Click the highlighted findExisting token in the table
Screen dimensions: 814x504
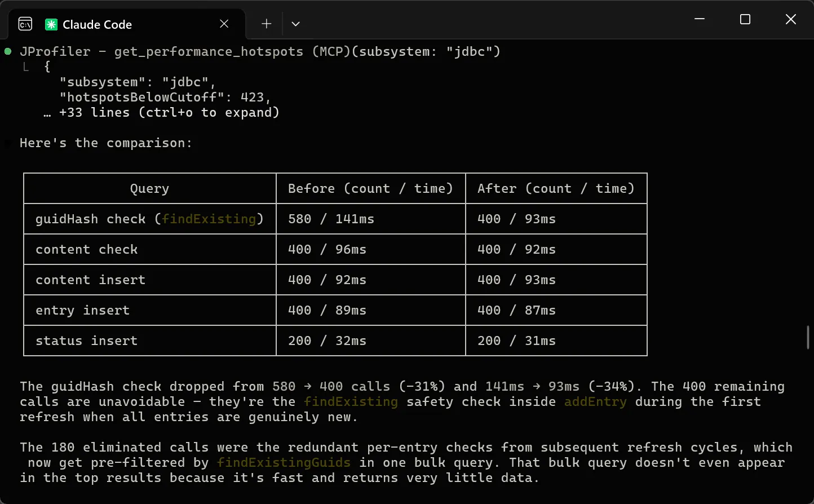coord(209,219)
